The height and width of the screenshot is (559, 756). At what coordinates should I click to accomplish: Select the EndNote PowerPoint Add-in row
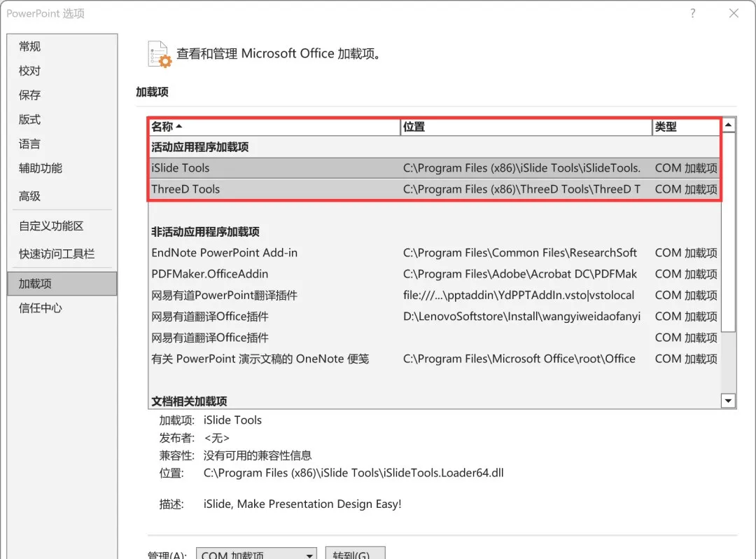[435, 253]
